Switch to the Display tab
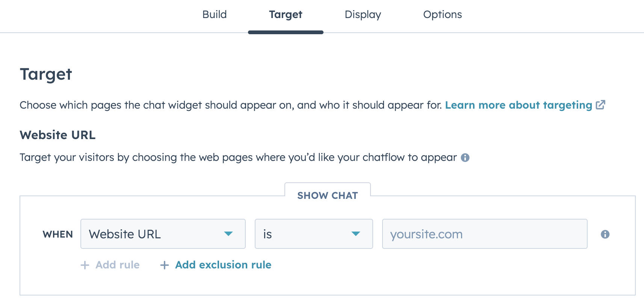The height and width of the screenshot is (306, 644). 363,15
